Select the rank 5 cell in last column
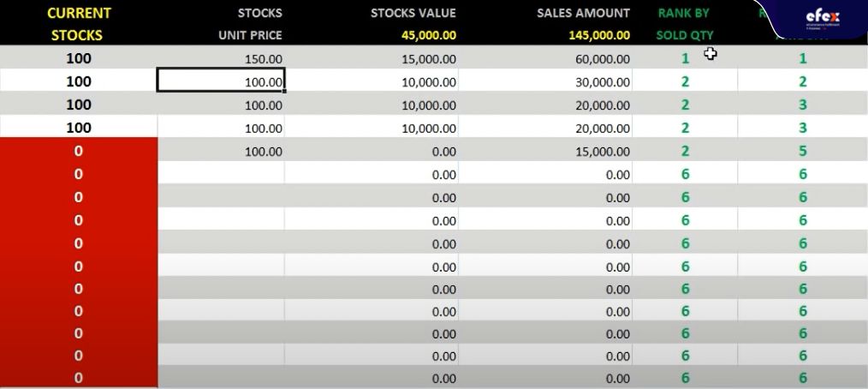This screenshot has height=389, width=868. click(x=803, y=152)
